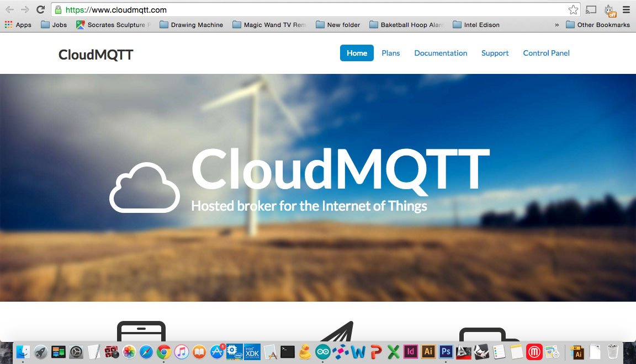636x364 pixels.
Task: Open Microsoft Word in the dock
Action: click(358, 352)
